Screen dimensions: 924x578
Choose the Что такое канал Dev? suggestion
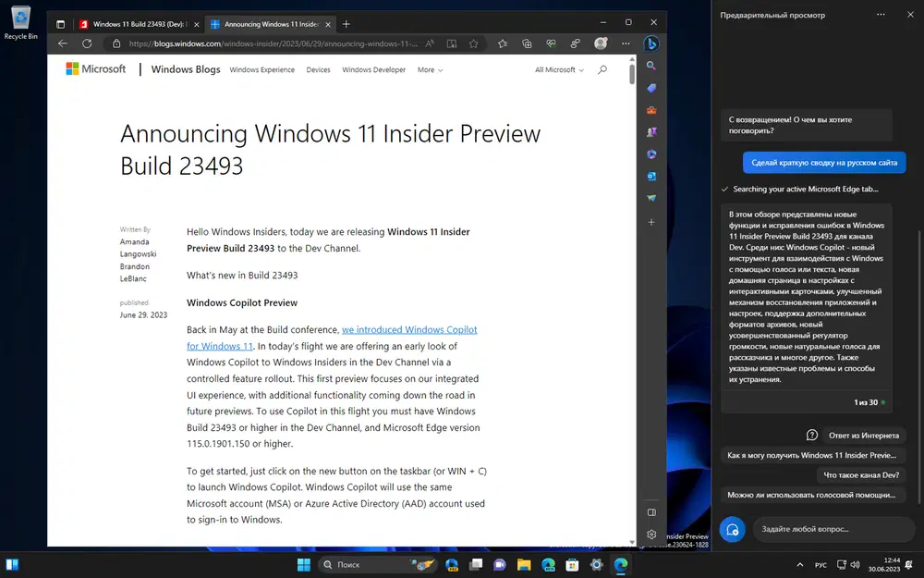(x=861, y=474)
